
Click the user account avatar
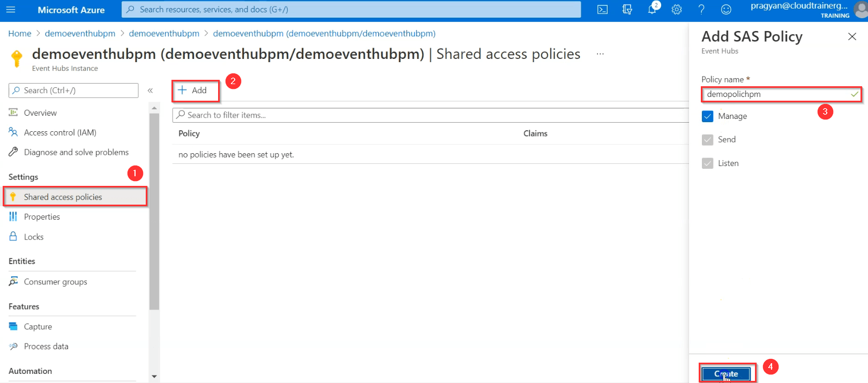pyautogui.click(x=861, y=10)
